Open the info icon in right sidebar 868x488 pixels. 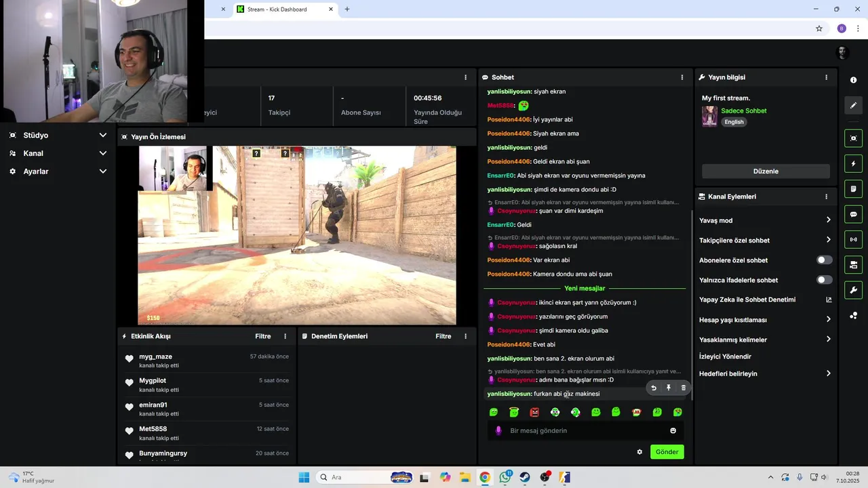pyautogui.click(x=853, y=80)
